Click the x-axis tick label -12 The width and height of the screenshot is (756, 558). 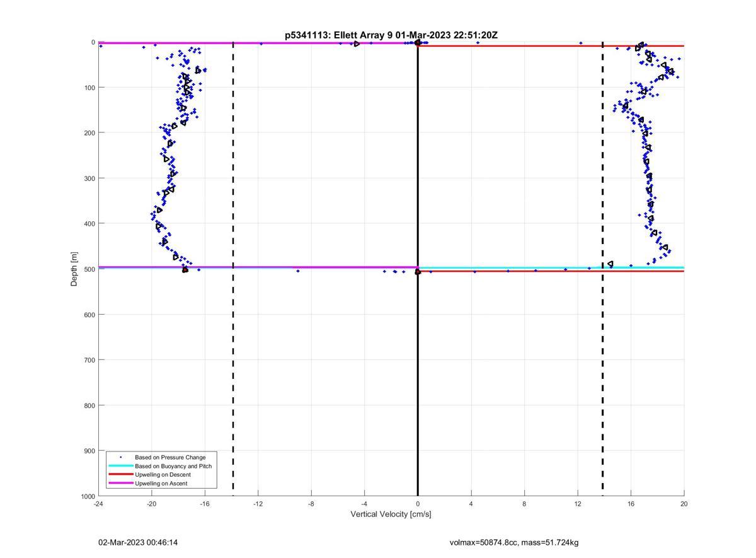pos(258,504)
